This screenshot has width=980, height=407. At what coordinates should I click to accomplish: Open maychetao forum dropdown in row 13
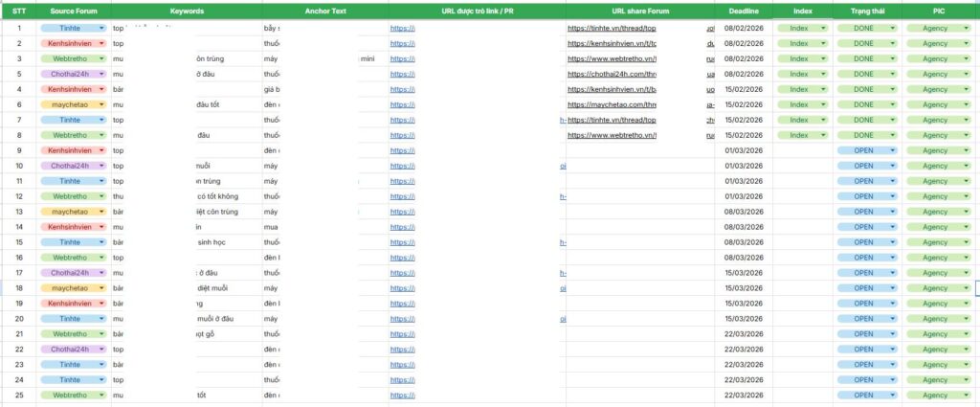tap(74, 212)
